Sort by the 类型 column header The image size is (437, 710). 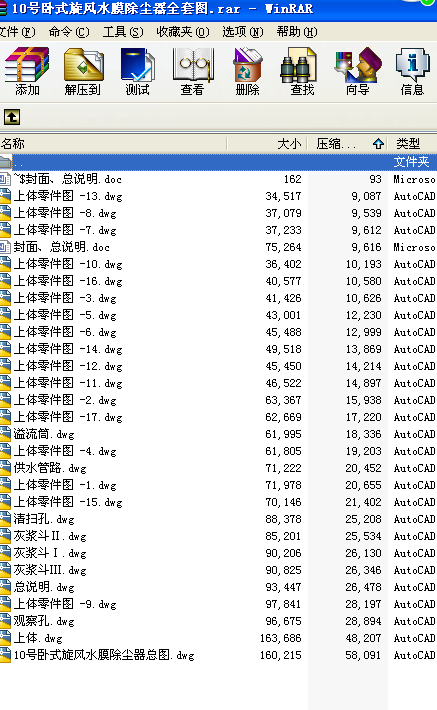(x=413, y=144)
